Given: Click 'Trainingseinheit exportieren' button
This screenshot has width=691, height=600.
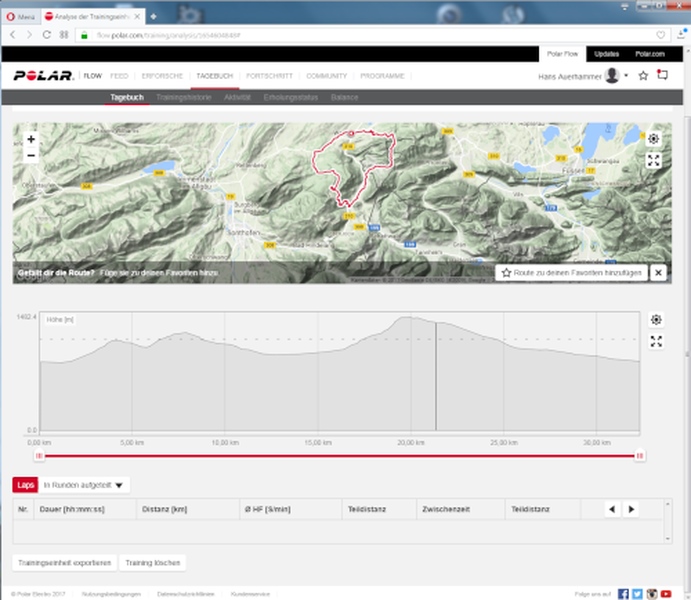Looking at the screenshot, I should click(63, 563).
